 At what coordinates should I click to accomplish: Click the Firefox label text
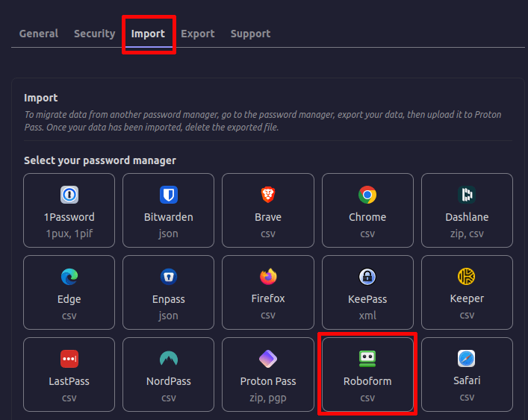tap(268, 298)
